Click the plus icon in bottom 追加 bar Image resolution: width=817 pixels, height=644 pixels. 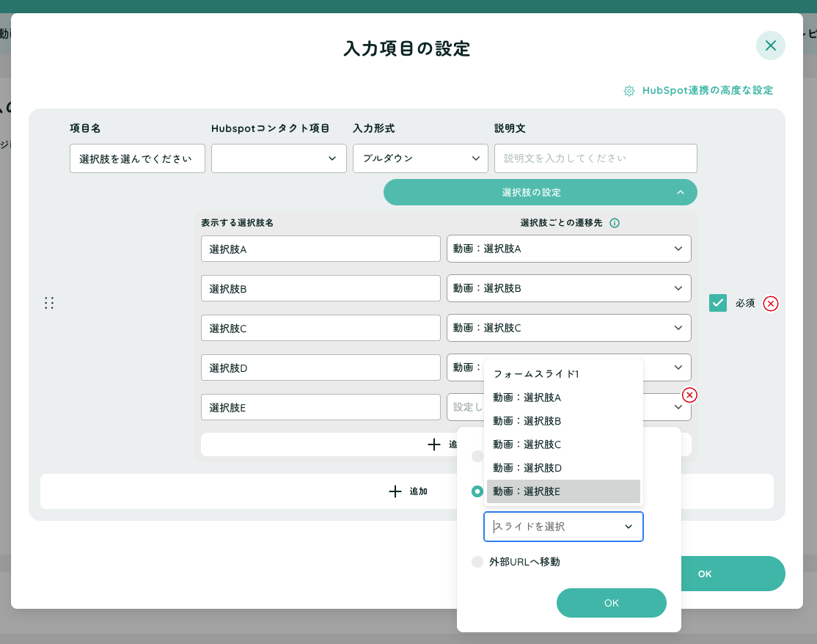395,491
